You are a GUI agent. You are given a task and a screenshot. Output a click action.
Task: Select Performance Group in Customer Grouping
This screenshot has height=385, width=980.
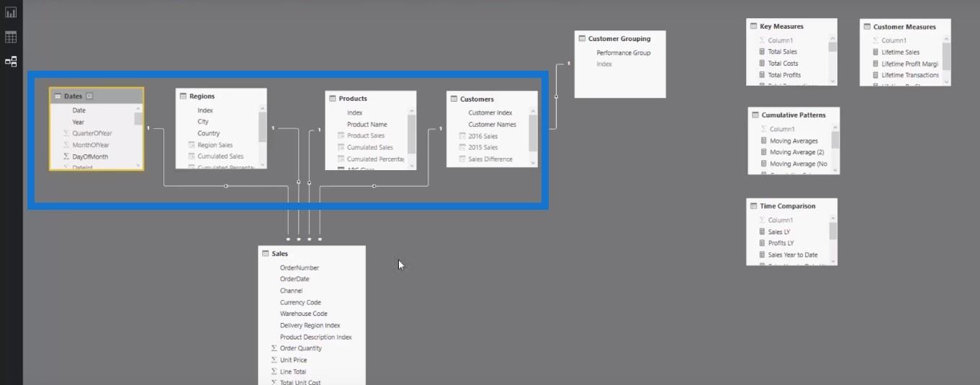[624, 53]
